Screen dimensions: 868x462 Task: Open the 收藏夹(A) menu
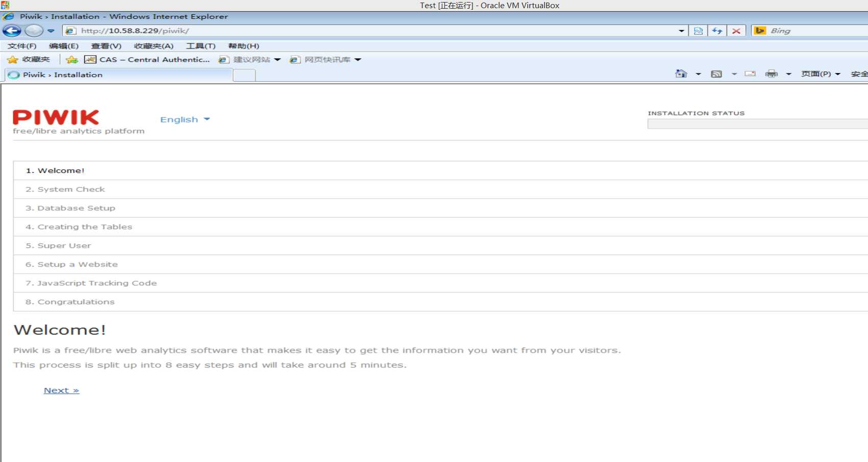[154, 46]
